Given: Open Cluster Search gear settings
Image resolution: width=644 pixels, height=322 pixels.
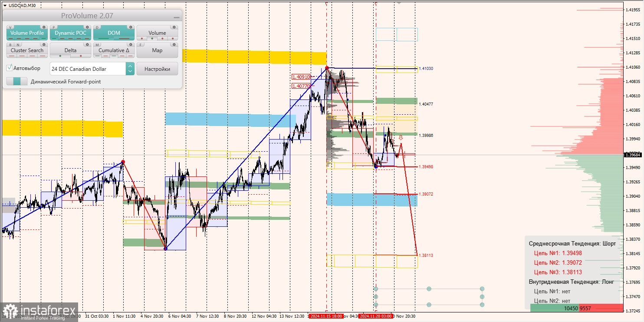Looking at the screenshot, I should pos(44,44).
